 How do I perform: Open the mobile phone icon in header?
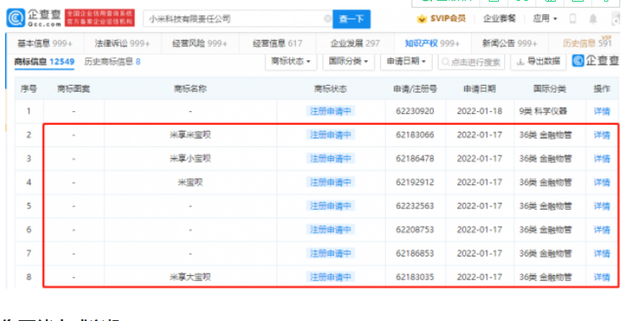(x=573, y=19)
